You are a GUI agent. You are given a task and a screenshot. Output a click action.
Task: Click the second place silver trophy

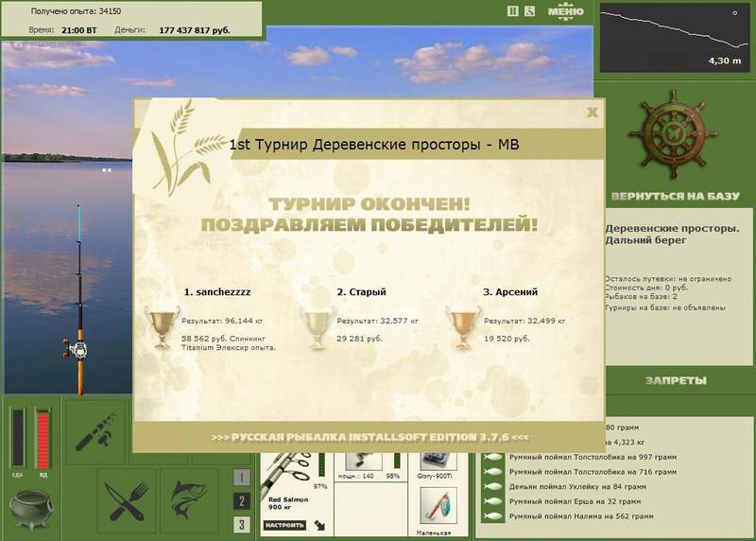click(318, 326)
